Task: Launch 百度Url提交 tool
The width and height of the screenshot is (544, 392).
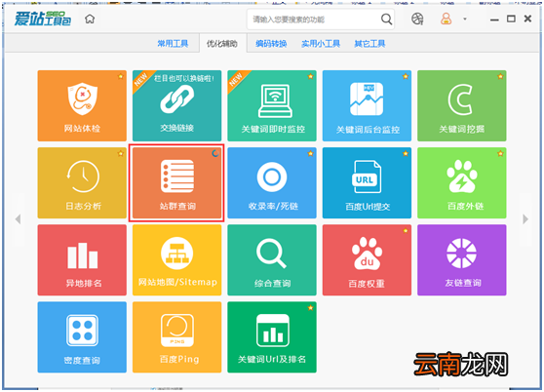Action: [367, 182]
